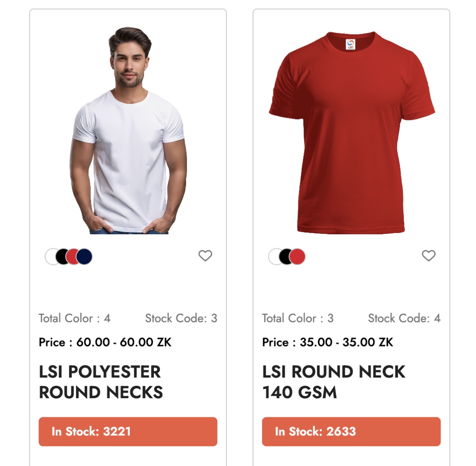
Task: Open the LSI ROUND NECK 140 GSM product title
Action: (x=333, y=382)
